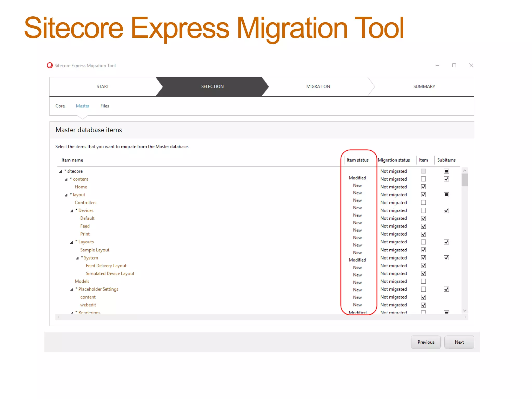This screenshot has width=532, height=399.
Task: Click the horizontal scrollbar right arrow
Action: (x=465, y=317)
